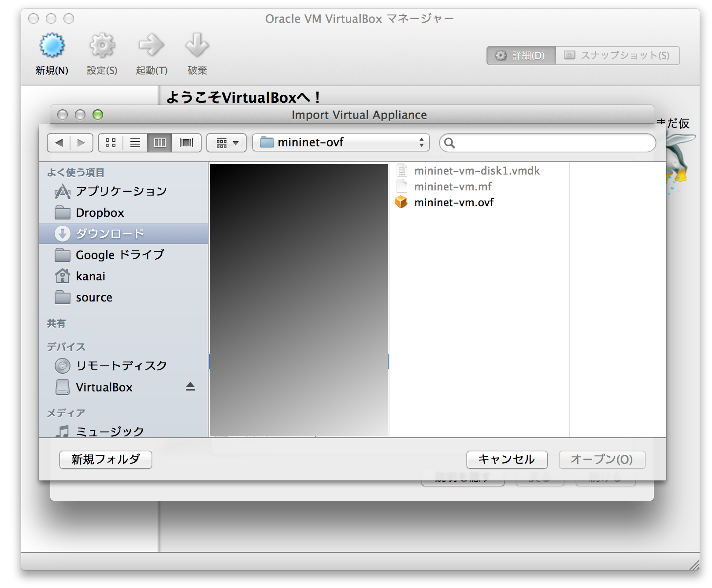Click the VirtualBox drive icon
This screenshot has height=588, width=712.
tap(63, 387)
